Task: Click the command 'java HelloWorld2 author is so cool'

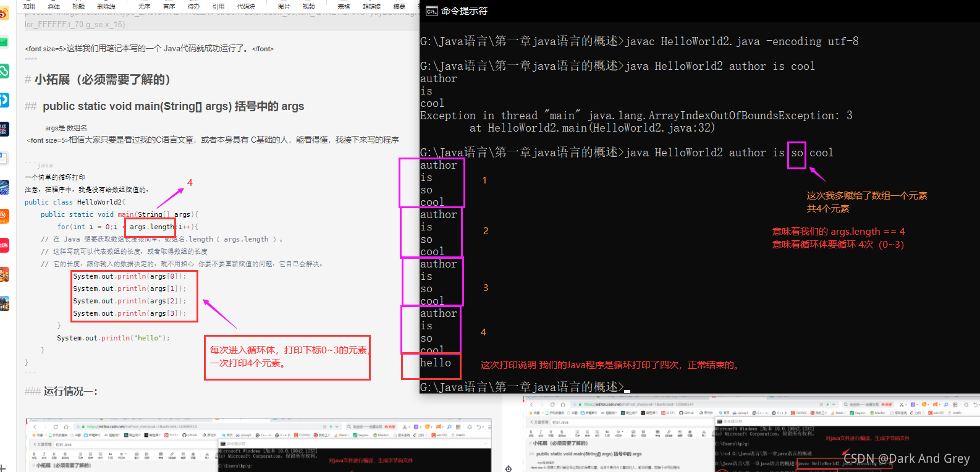Action: [729, 153]
